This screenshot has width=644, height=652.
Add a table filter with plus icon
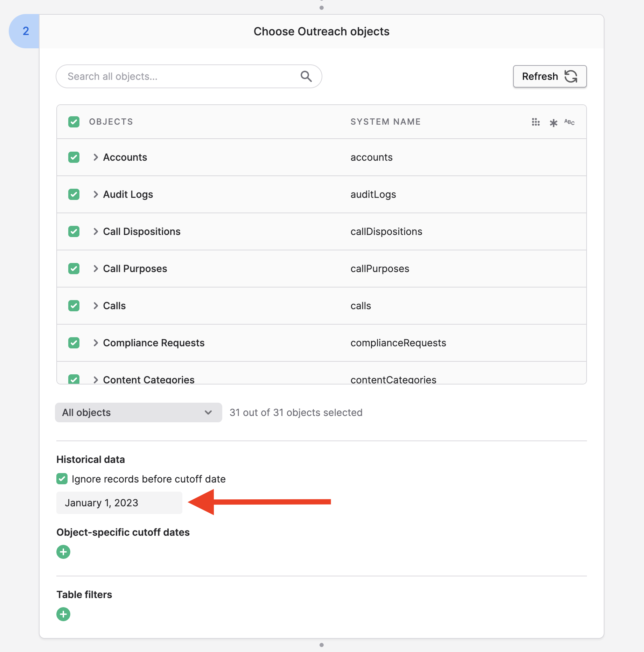click(x=63, y=614)
